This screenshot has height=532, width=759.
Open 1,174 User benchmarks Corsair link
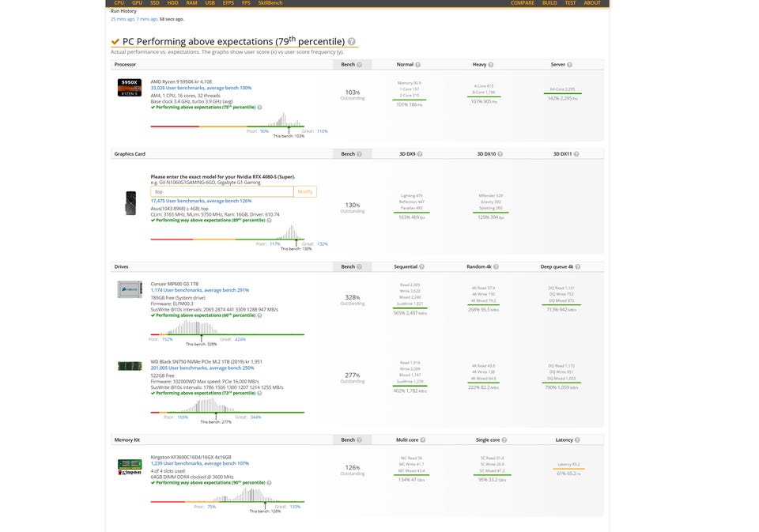pos(199,290)
